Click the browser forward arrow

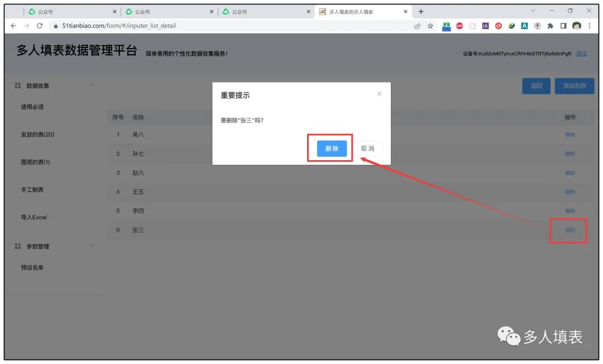[x=27, y=26]
